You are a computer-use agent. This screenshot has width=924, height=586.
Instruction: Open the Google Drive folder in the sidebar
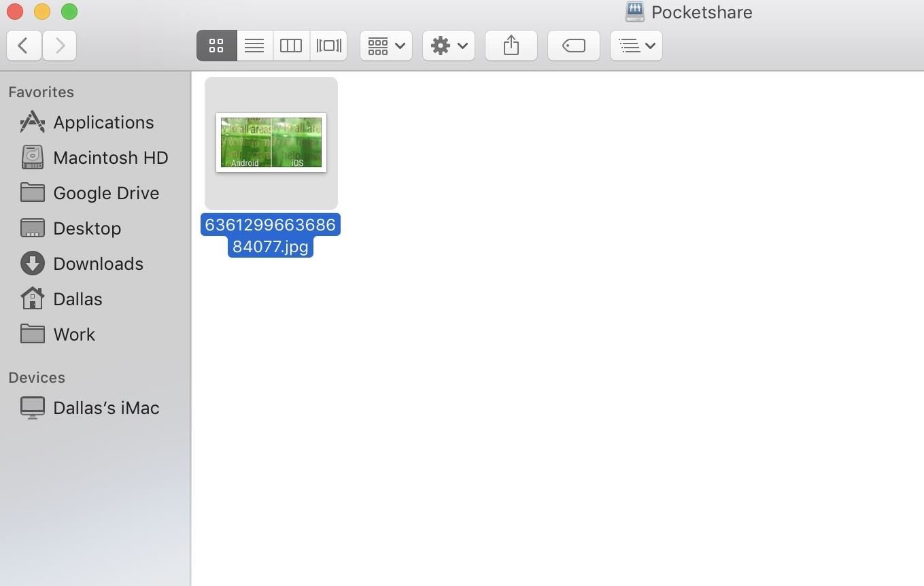[95, 193]
